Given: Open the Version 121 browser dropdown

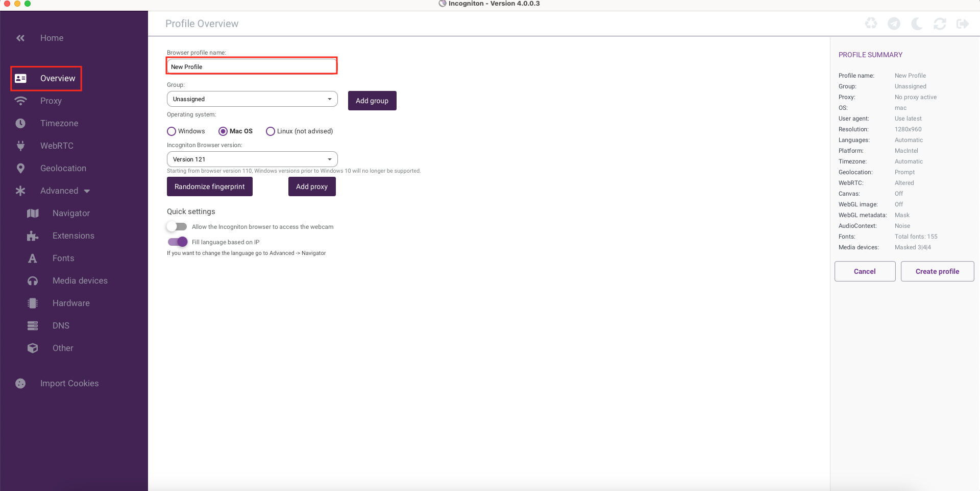Looking at the screenshot, I should tap(252, 159).
